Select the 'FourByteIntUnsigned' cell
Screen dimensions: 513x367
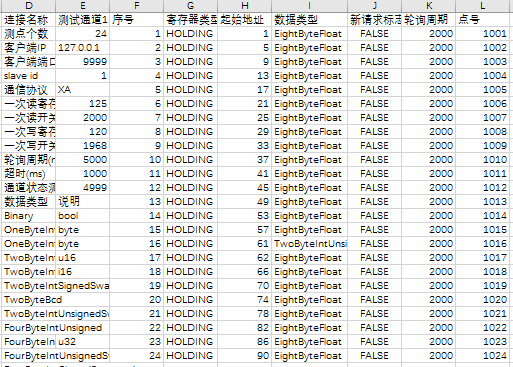pyautogui.click(x=53, y=328)
